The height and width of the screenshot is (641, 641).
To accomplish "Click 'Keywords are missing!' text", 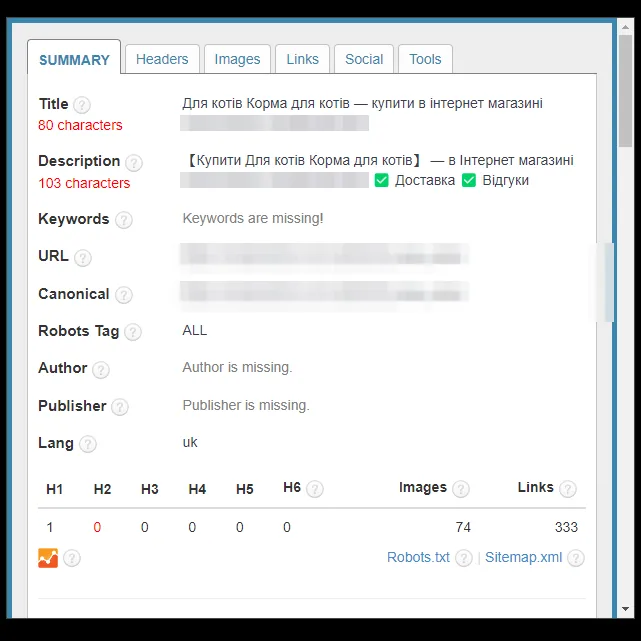I will pos(253,218).
